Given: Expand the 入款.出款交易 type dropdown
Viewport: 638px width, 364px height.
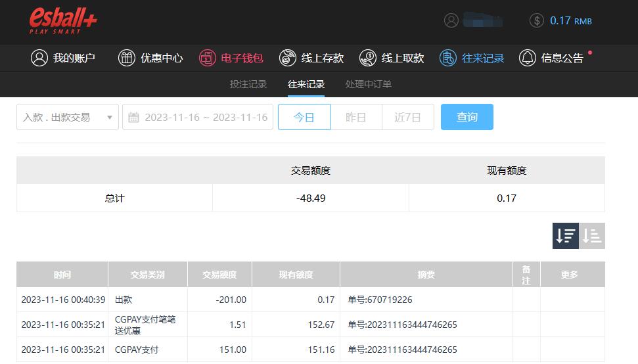Looking at the screenshot, I should pos(67,117).
